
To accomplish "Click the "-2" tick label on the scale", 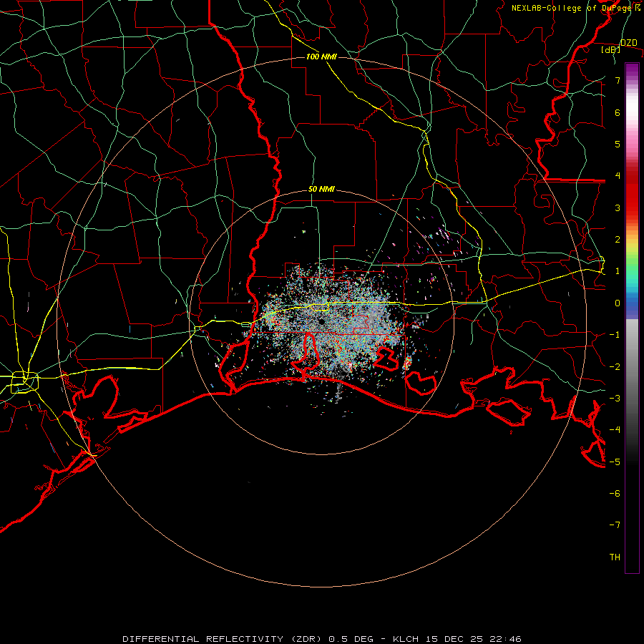I will pyautogui.click(x=615, y=367).
